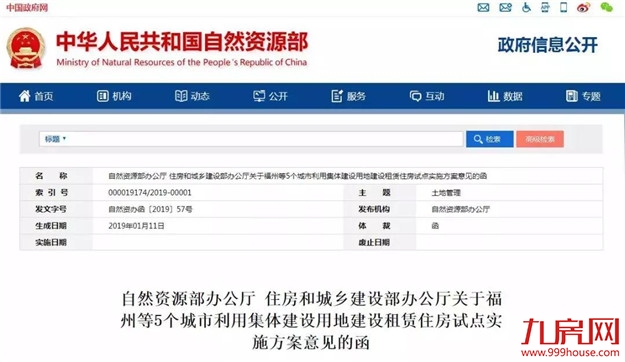Open the green WeChat icon
625x362 pixels.
click(x=606, y=7)
